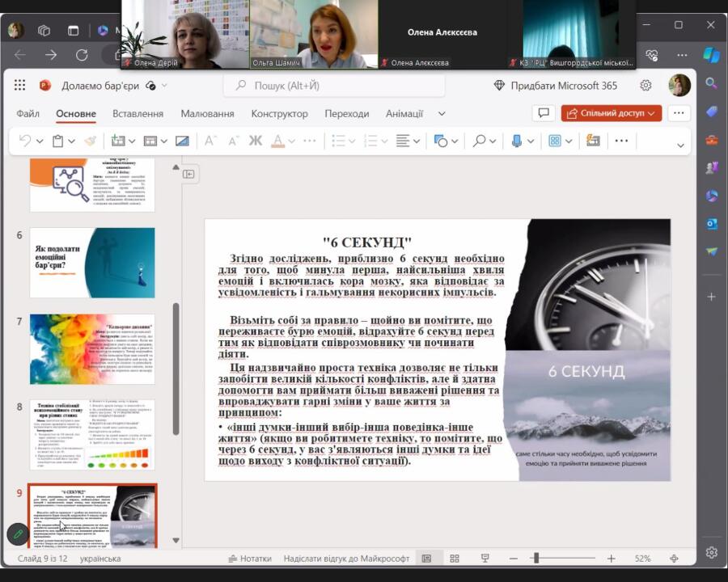Viewport: 728px width, 582px height.
Task: Click the Copilot icon in Edge toolbar
Action: tap(711, 55)
